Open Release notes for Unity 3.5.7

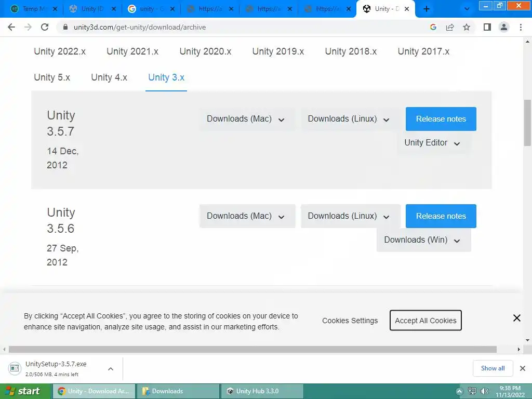pos(441,119)
